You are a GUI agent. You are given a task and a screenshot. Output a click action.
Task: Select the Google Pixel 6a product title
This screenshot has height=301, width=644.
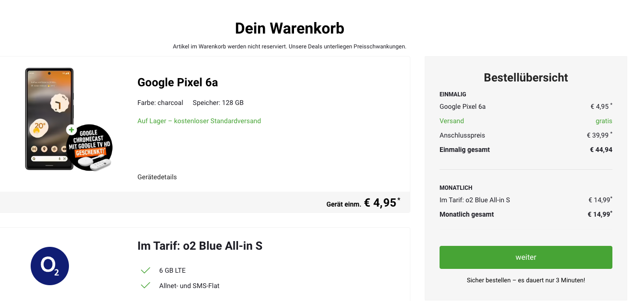click(x=178, y=82)
